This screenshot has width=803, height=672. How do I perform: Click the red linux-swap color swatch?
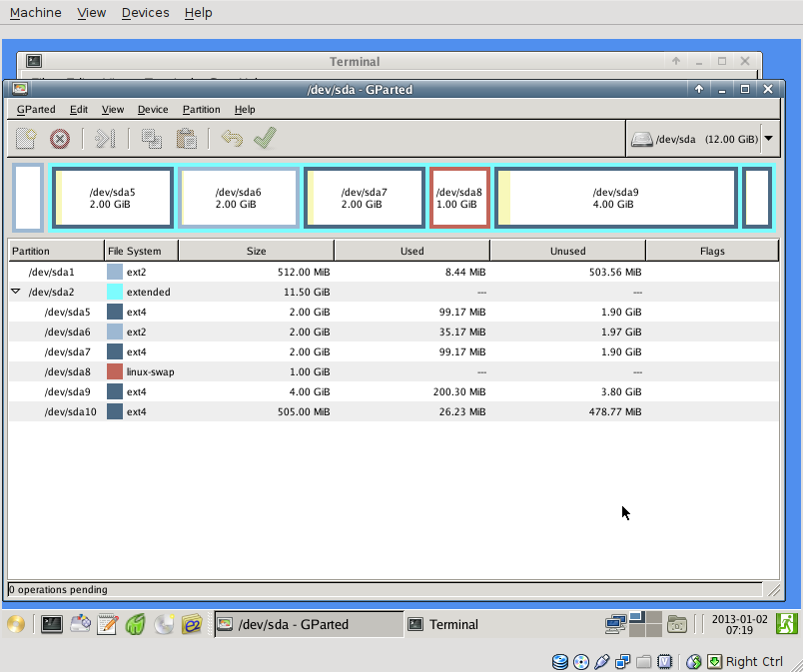[x=115, y=371]
